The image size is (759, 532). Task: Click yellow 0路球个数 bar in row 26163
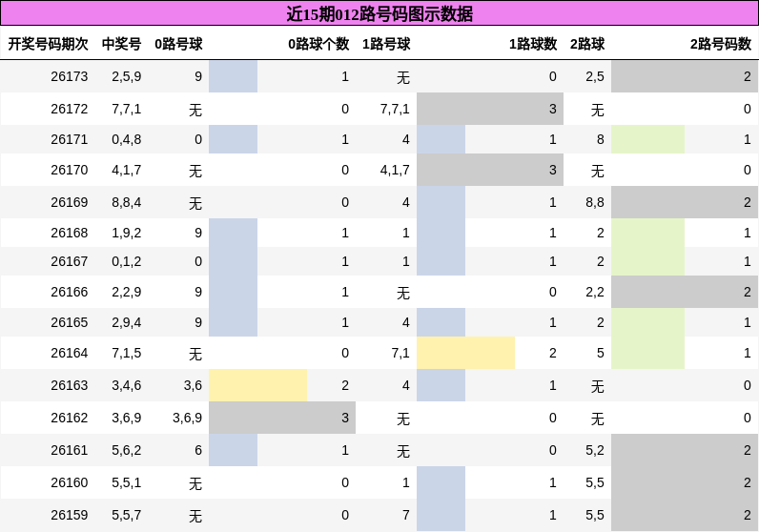pos(257,385)
